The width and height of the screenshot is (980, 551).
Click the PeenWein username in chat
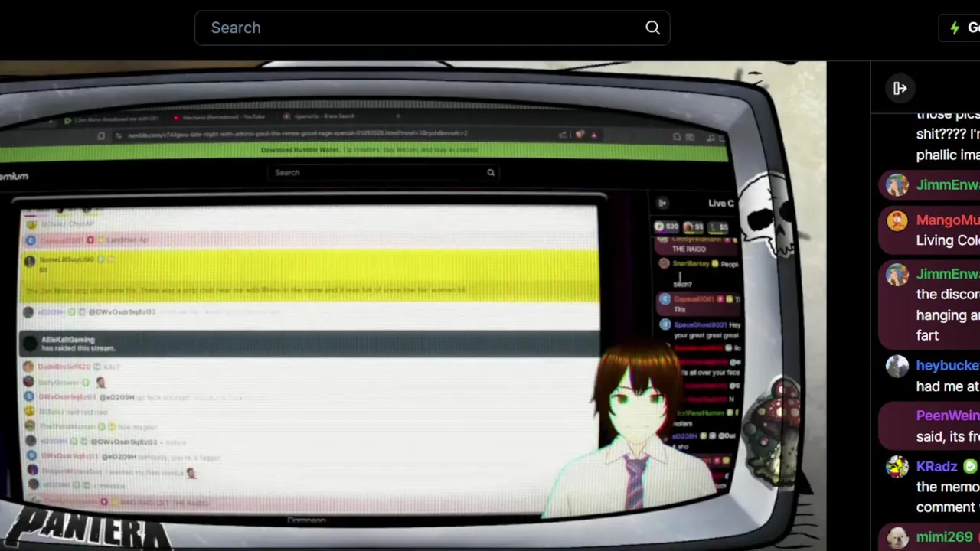(x=948, y=416)
